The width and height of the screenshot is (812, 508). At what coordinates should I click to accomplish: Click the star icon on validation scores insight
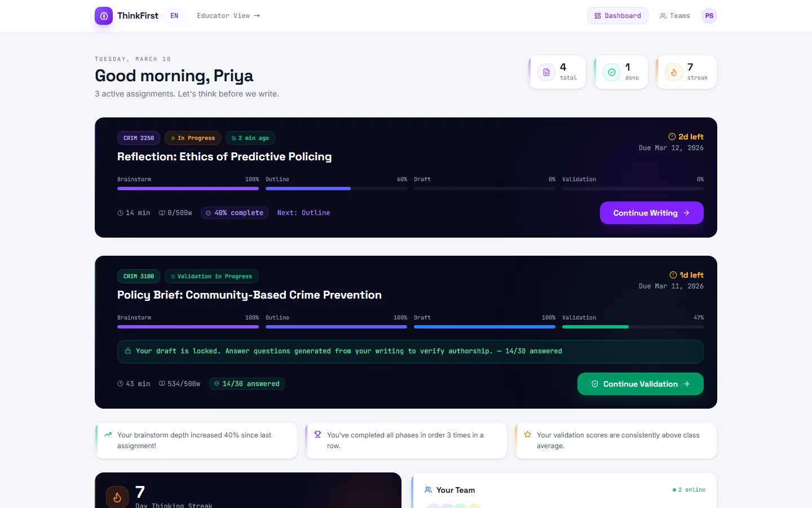(528, 435)
